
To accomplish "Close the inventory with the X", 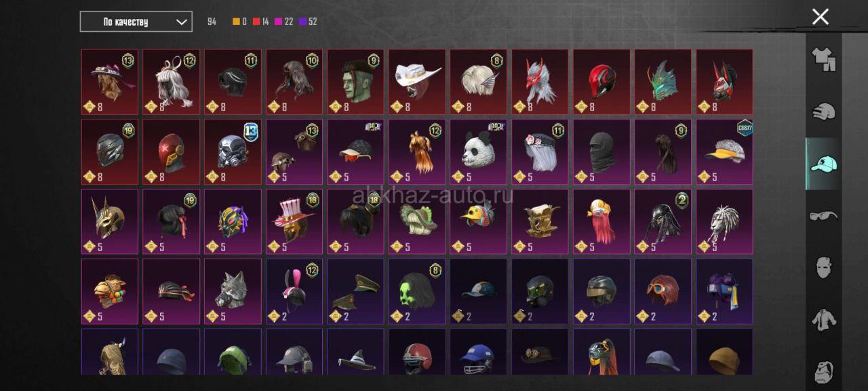I will [821, 17].
